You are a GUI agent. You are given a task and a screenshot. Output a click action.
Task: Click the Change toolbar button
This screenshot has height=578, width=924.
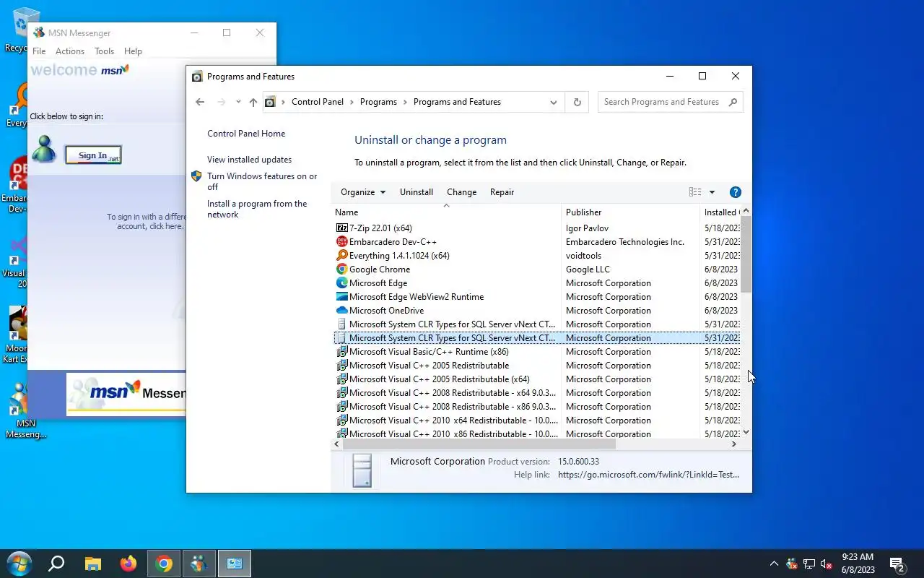click(x=461, y=192)
